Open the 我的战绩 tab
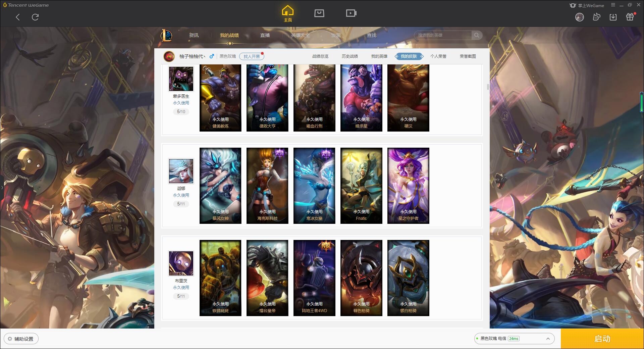 (x=229, y=35)
